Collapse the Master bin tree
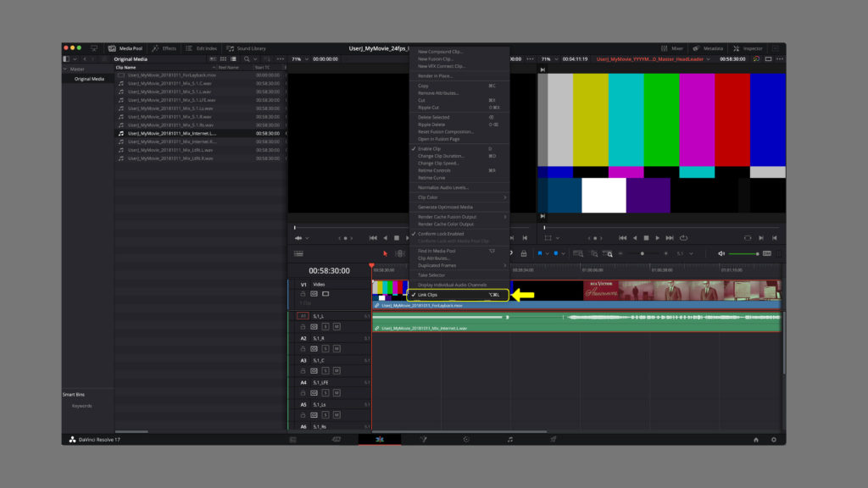 click(x=65, y=69)
